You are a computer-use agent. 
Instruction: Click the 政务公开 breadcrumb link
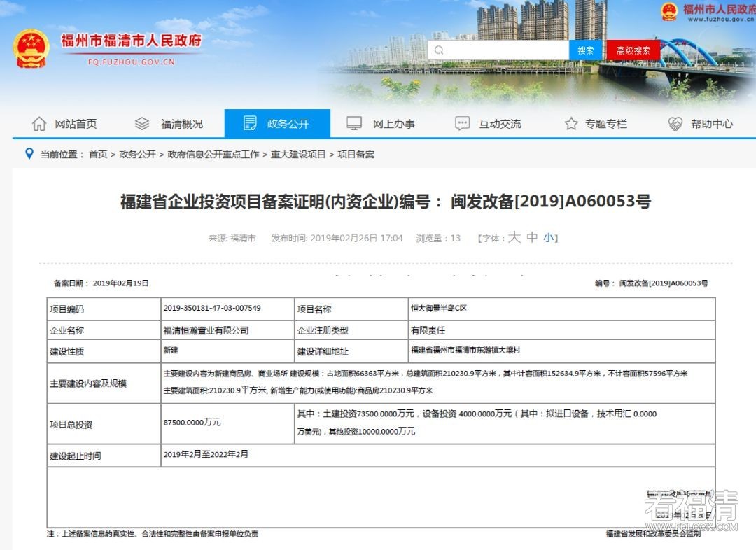pyautogui.click(x=137, y=154)
